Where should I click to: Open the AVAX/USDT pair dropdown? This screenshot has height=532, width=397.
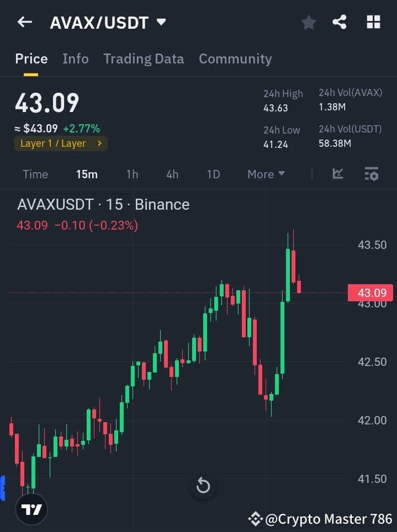[161, 22]
